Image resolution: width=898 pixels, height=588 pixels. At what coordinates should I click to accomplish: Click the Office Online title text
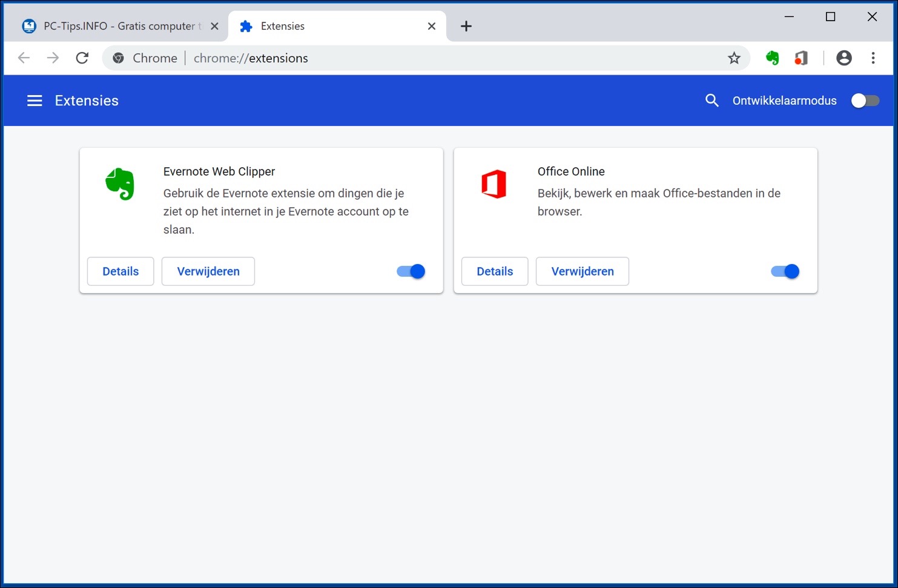[571, 171]
